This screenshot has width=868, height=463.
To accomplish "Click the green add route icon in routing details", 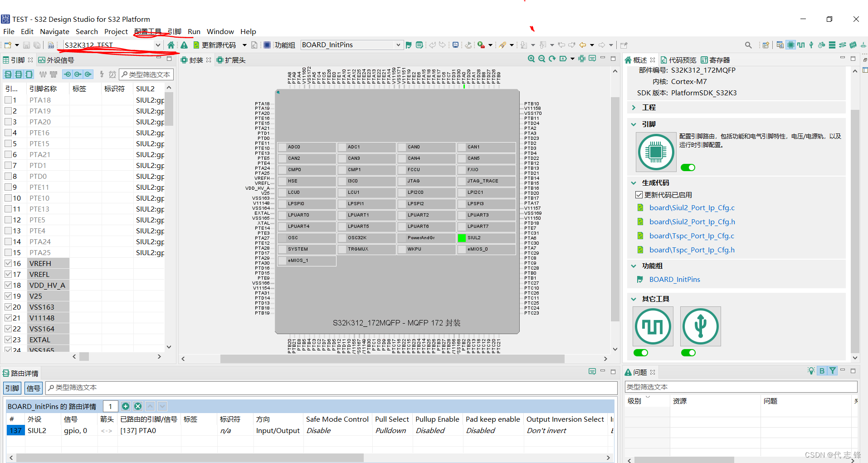I will tap(126, 406).
